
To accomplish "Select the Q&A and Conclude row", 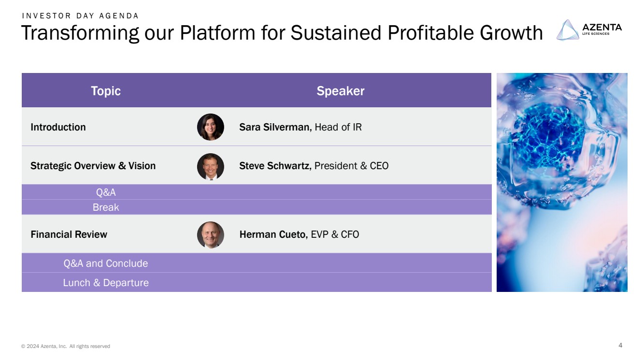I will (x=106, y=263).
